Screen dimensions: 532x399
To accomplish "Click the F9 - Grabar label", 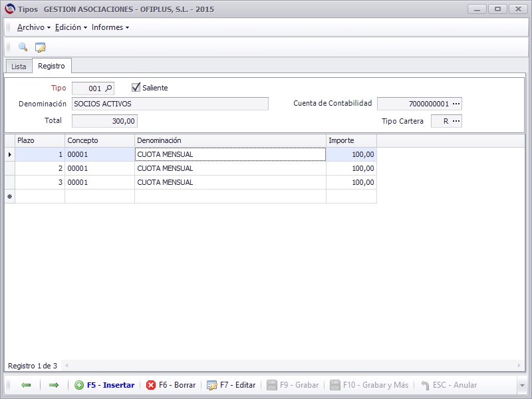I will [299, 385].
